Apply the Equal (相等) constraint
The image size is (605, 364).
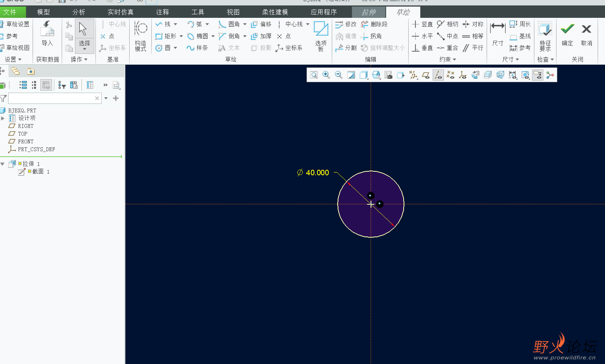[x=473, y=36]
